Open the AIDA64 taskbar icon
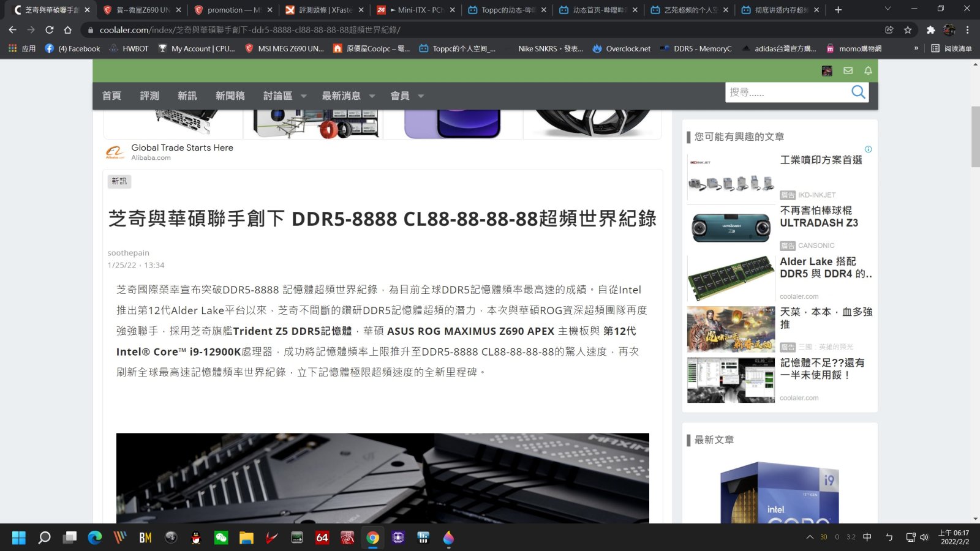The height and width of the screenshot is (551, 980). click(x=322, y=538)
